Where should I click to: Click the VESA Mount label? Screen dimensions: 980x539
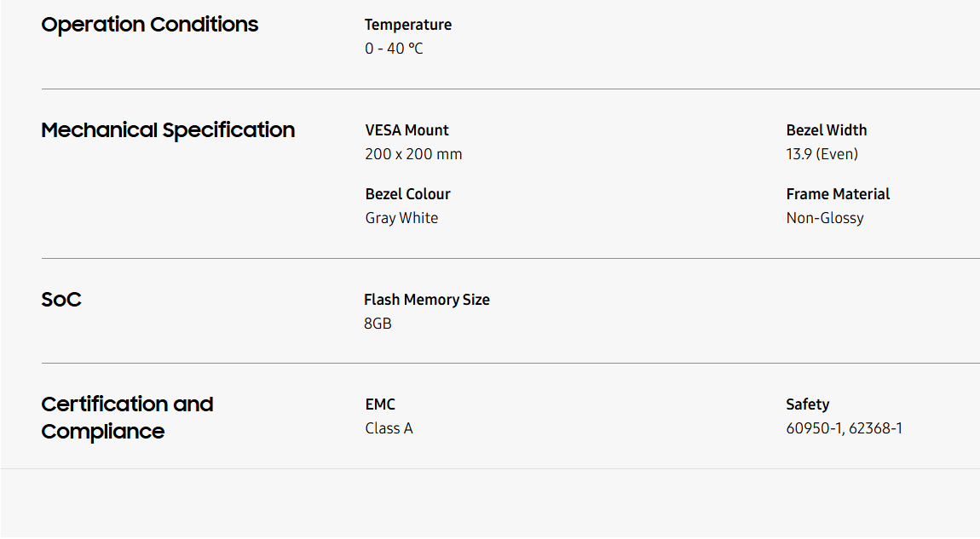(x=406, y=130)
